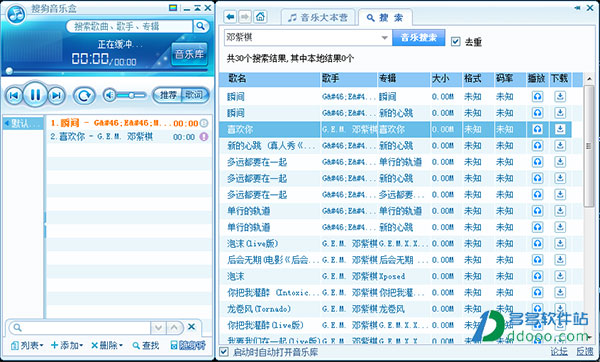Image resolution: width=600 pixels, height=362 pixels.
Task: Click the player's song search field
Action: coord(129,26)
